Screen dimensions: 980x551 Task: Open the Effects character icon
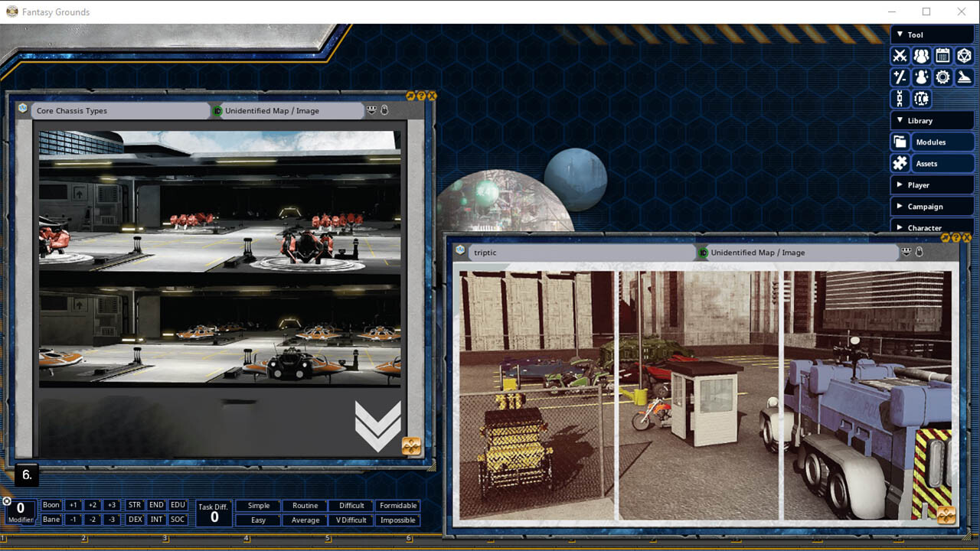[x=921, y=77]
